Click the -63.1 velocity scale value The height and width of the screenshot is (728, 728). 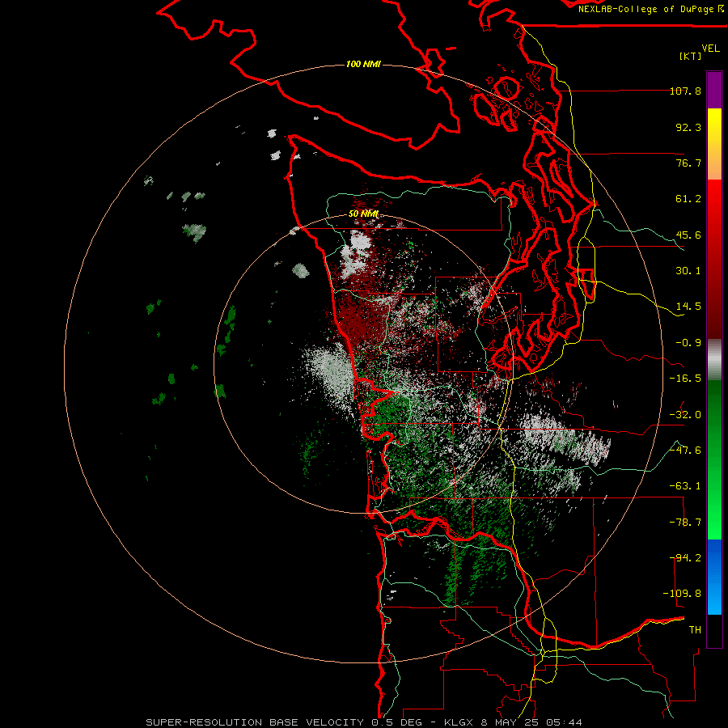click(x=685, y=486)
